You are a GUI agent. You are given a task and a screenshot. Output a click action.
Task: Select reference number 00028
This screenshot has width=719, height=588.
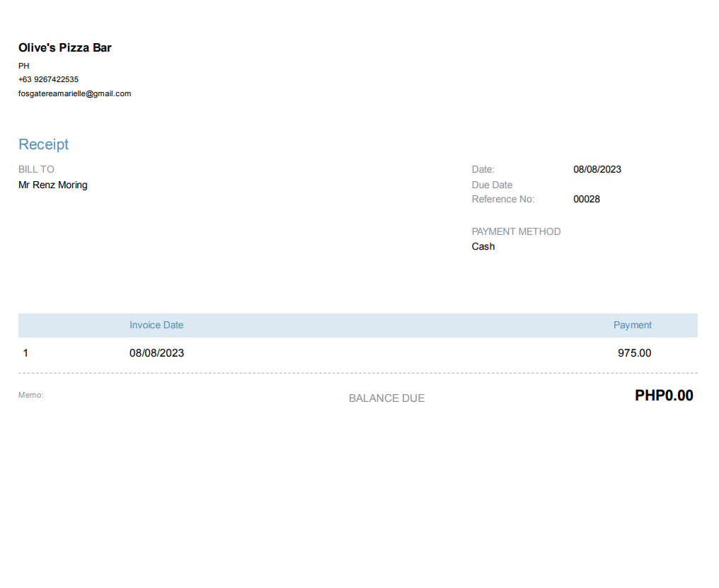click(x=587, y=199)
